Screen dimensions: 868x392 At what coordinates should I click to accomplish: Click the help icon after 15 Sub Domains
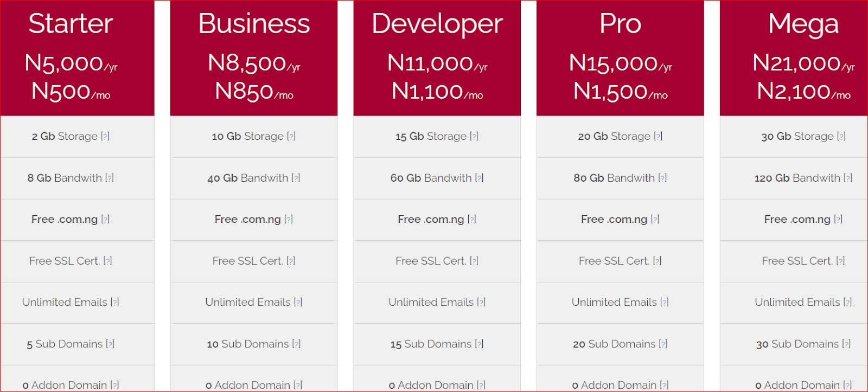(x=479, y=344)
